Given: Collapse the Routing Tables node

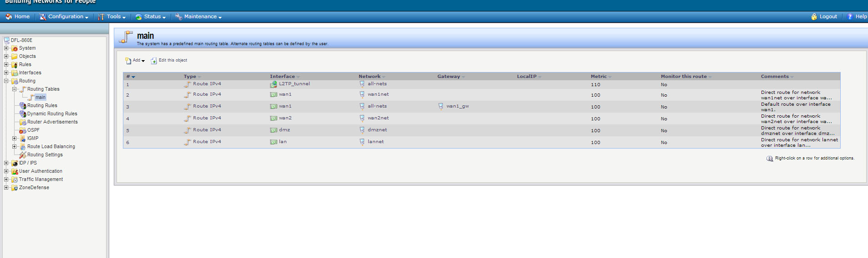Looking at the screenshot, I should [14, 89].
